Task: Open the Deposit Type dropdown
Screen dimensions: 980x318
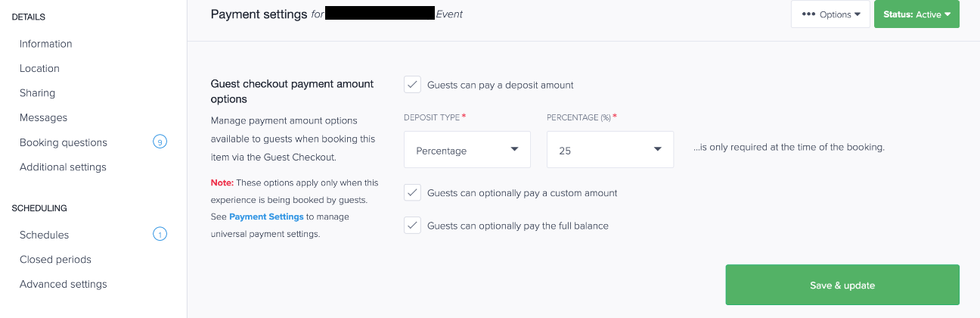Action: [x=467, y=150]
